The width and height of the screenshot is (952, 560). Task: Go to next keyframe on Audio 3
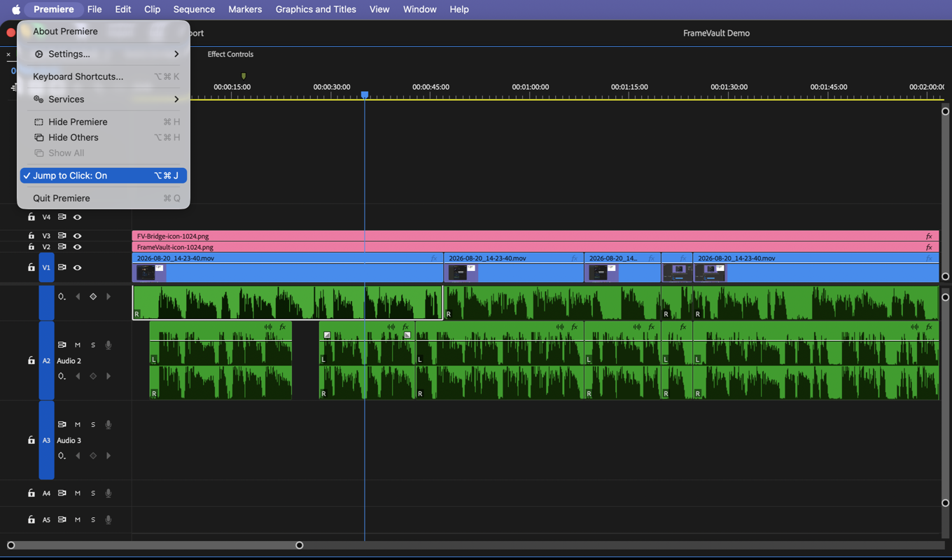[x=108, y=456]
